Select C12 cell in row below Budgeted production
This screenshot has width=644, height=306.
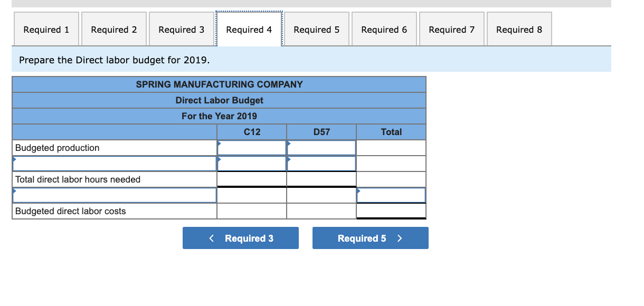point(252,164)
